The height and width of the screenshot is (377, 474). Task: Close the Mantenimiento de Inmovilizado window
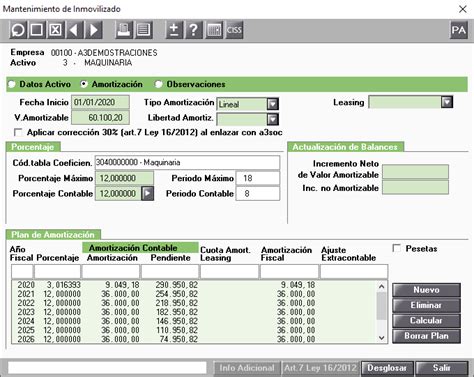[463, 9]
